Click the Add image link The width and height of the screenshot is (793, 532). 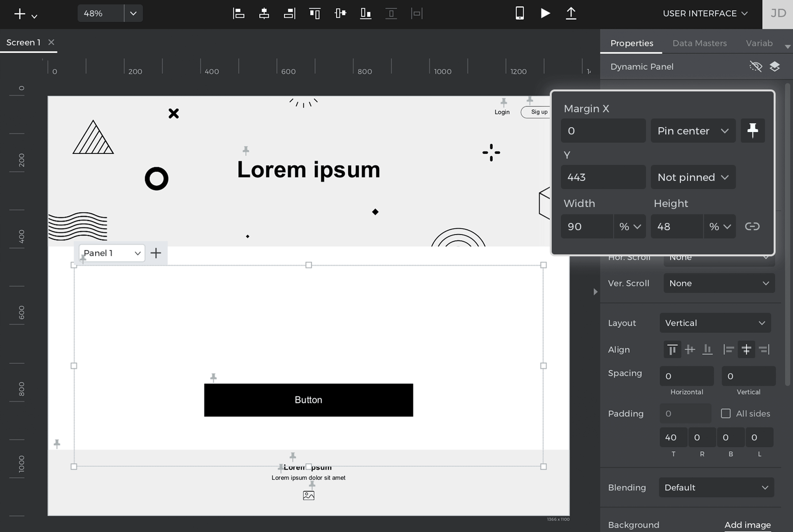pos(748,525)
